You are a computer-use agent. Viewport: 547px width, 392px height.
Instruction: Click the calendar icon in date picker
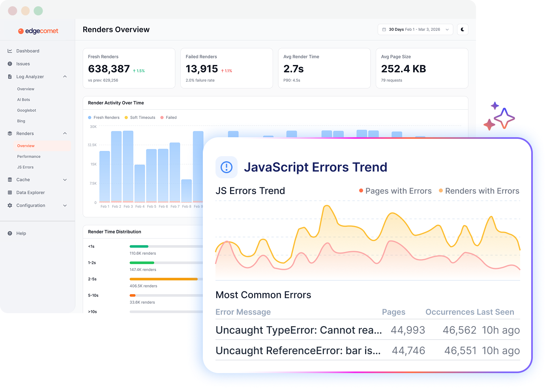click(384, 30)
